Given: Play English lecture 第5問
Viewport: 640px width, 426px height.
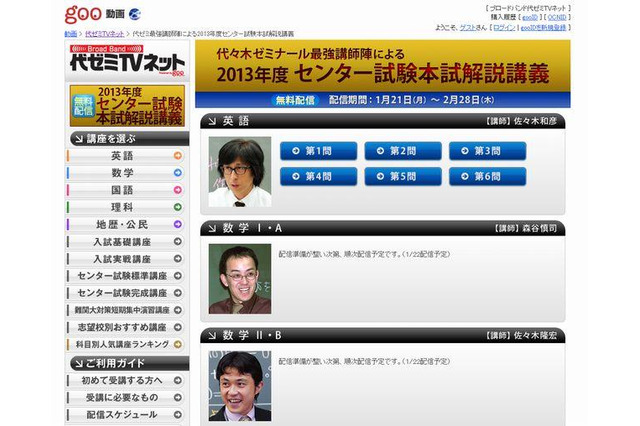Looking at the screenshot, I should (x=403, y=177).
